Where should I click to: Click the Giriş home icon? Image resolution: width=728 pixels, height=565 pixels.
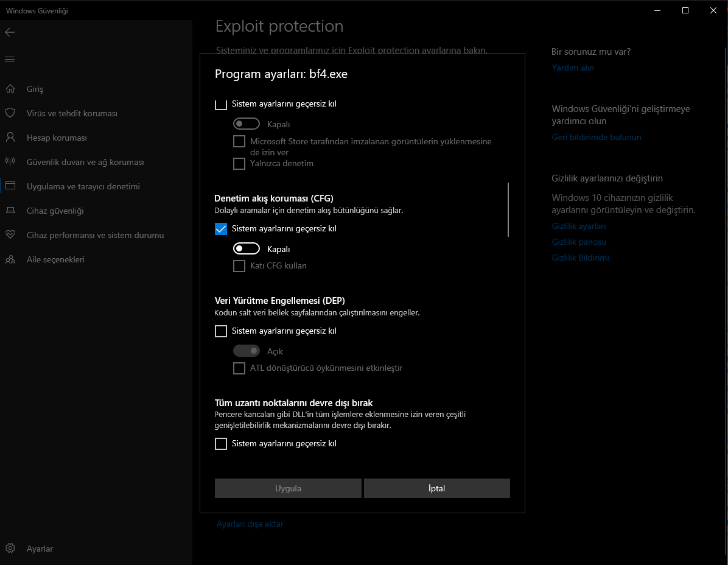click(x=10, y=89)
